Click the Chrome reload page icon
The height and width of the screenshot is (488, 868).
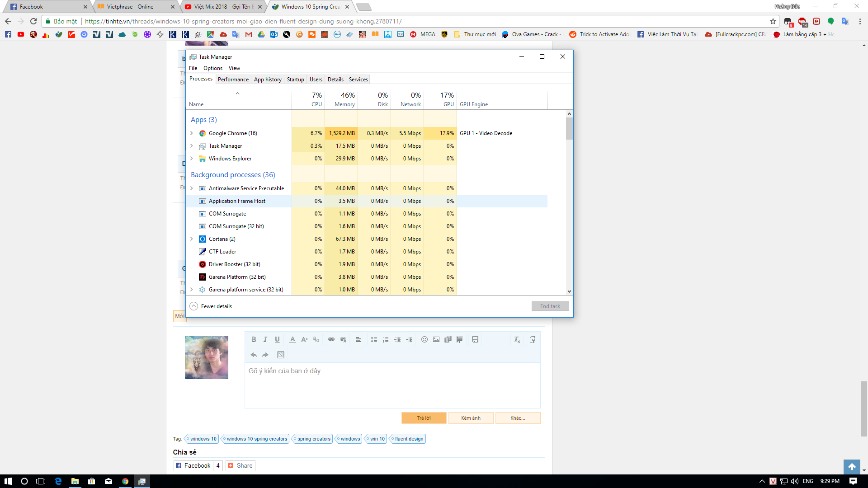click(33, 21)
